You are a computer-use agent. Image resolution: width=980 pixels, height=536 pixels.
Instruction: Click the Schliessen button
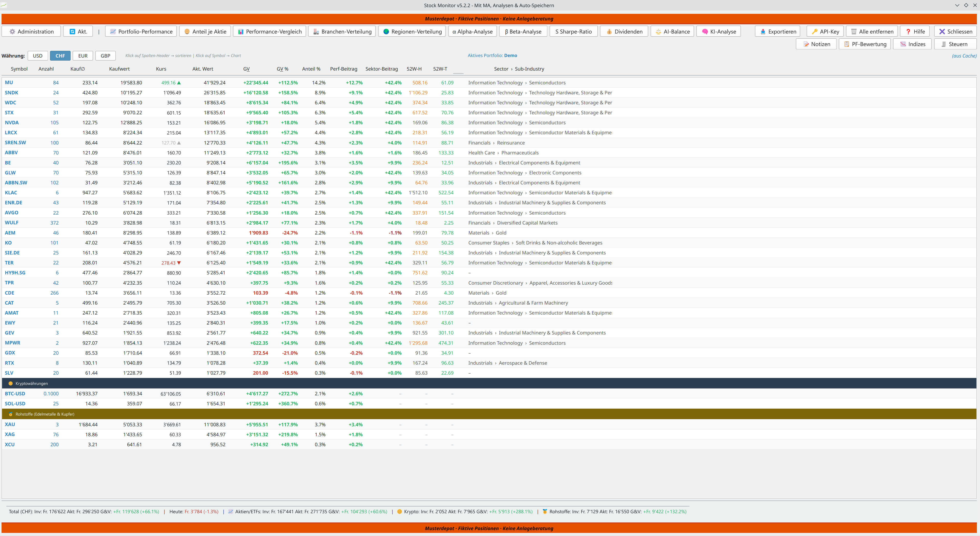955,31
